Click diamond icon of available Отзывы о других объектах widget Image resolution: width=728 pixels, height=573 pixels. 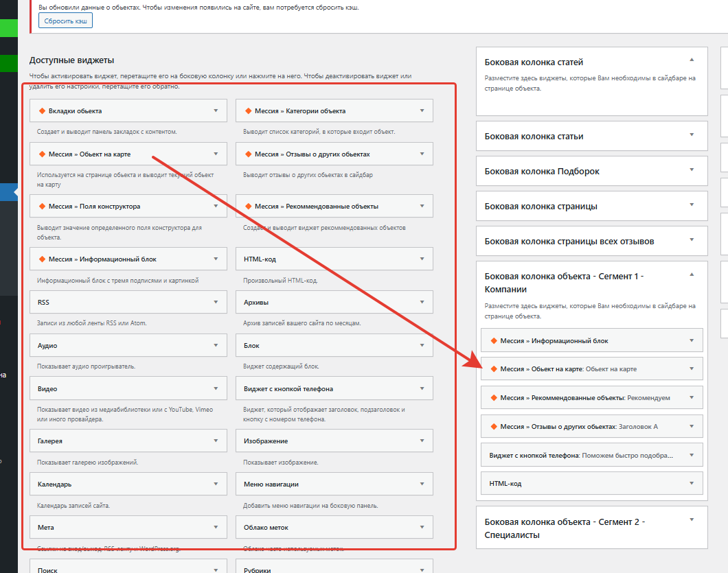[x=248, y=154]
